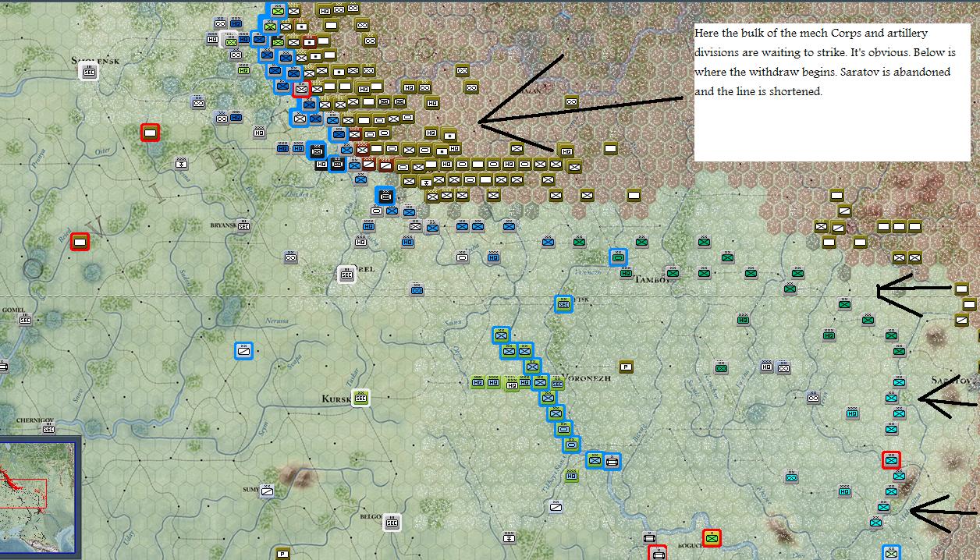Screen dimensions: 980x560
Task: Click the Chernigov city label
Action: 34,420
